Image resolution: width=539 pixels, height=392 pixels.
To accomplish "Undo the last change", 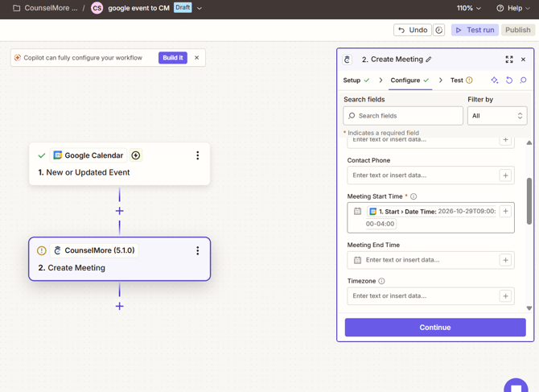I will click(x=413, y=30).
